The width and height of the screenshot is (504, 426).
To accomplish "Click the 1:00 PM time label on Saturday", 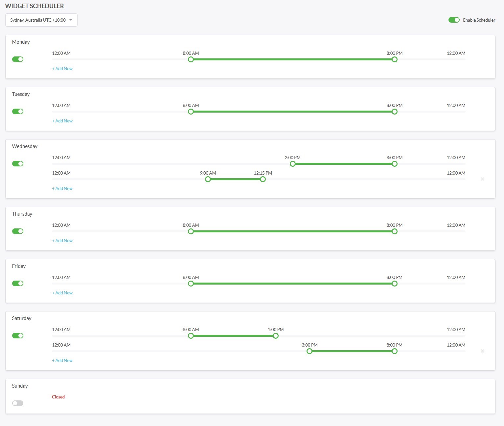I will coord(276,330).
